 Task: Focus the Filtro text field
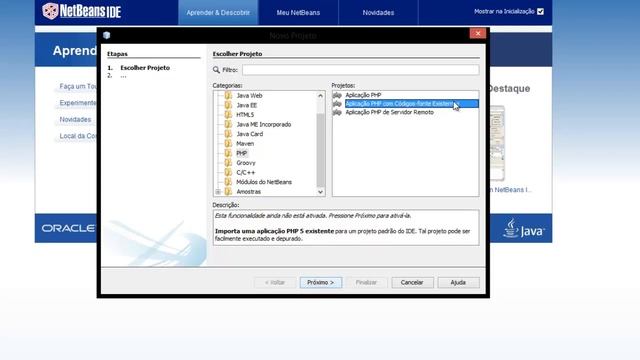pyautogui.click(x=360, y=70)
